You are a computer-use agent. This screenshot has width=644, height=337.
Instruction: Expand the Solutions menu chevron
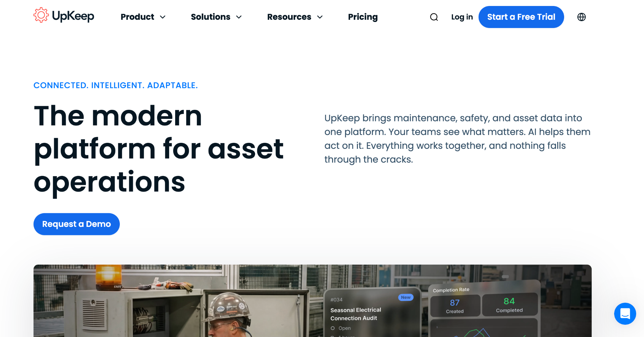click(x=239, y=17)
